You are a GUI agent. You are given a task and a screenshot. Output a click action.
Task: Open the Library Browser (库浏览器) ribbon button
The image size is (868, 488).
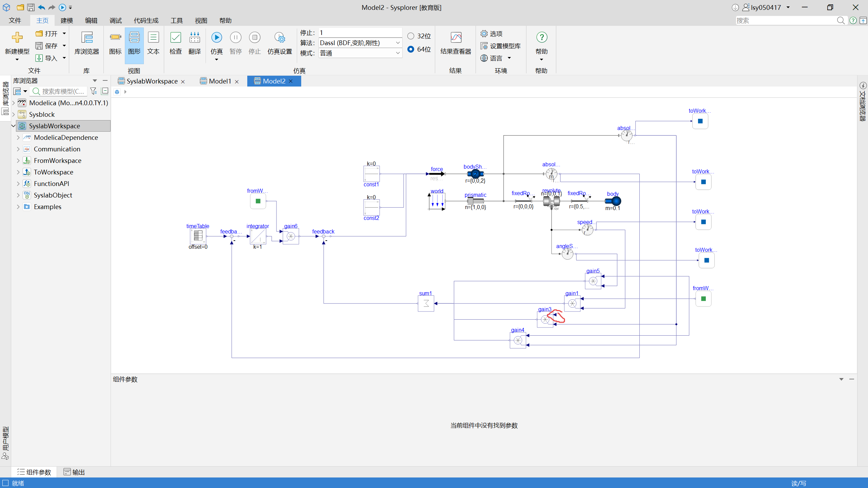87,43
